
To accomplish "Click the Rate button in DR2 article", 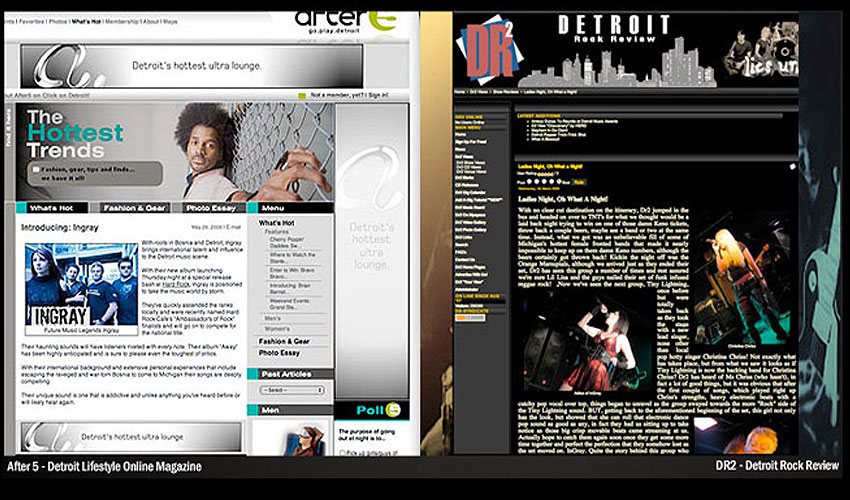I will click(579, 182).
